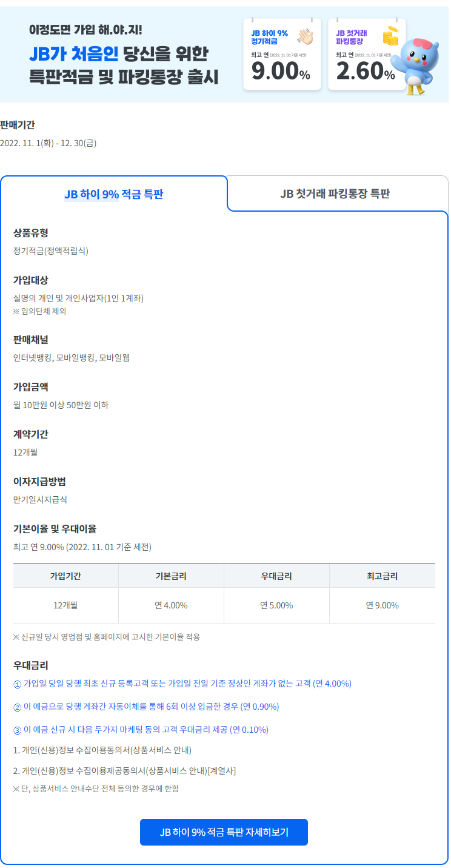Click the 최고금리 연 9.00% table cell

coord(382,605)
